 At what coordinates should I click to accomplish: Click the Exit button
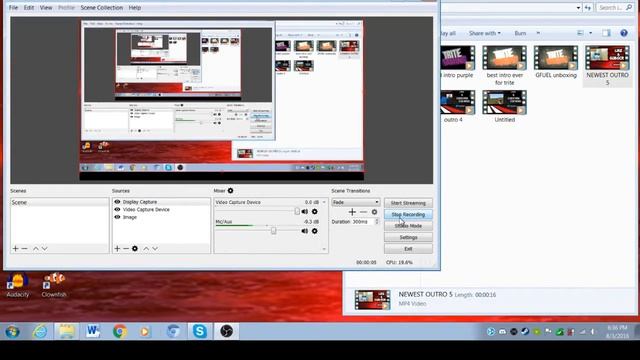coord(408,249)
